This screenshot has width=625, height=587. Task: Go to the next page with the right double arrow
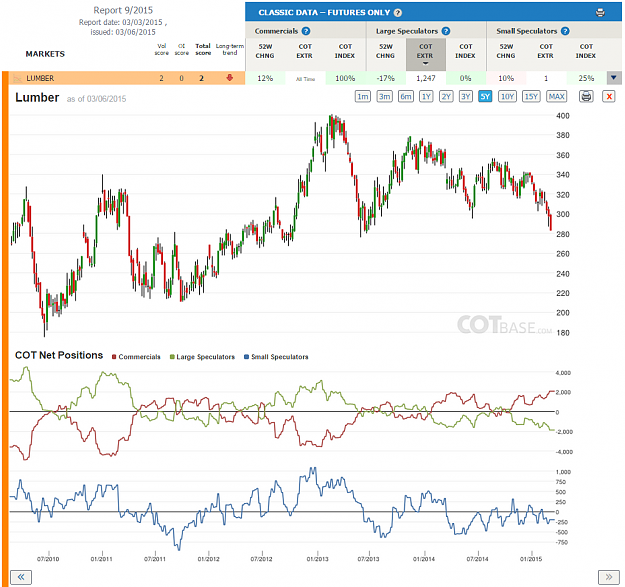click(609, 577)
